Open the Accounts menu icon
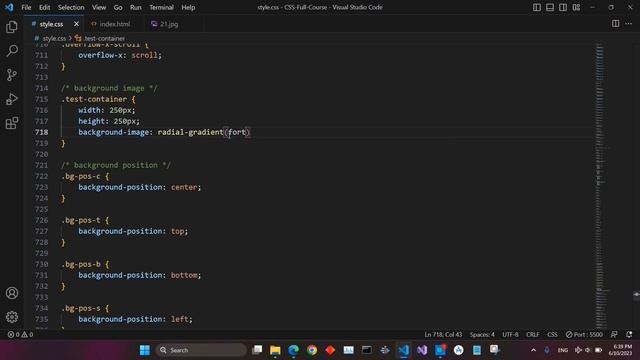 (12, 293)
